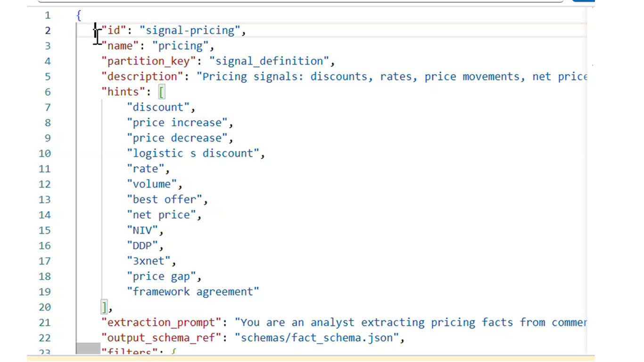The height and width of the screenshot is (362, 644).
Task: Click the "hints" key on line 6
Action: (x=123, y=92)
